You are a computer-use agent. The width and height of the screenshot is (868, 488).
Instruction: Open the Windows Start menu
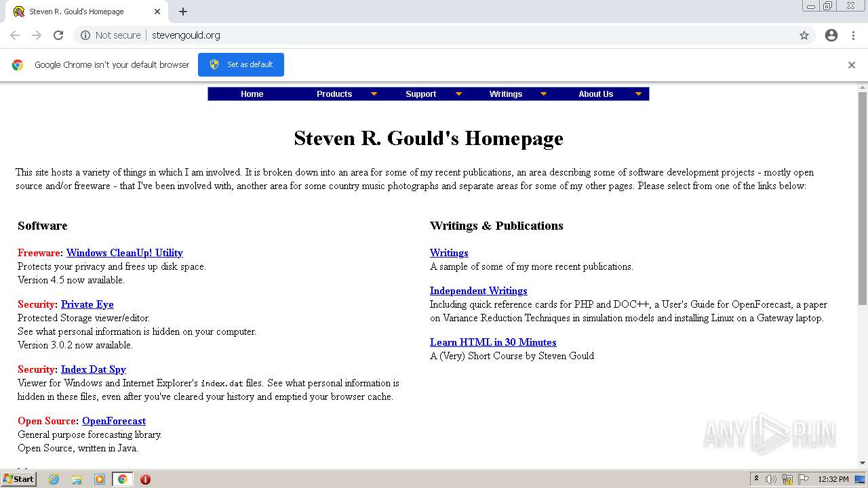tap(19, 479)
